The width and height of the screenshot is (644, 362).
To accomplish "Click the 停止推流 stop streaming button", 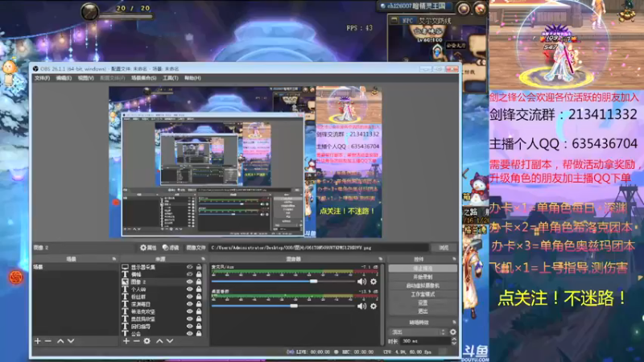I will point(423,269).
